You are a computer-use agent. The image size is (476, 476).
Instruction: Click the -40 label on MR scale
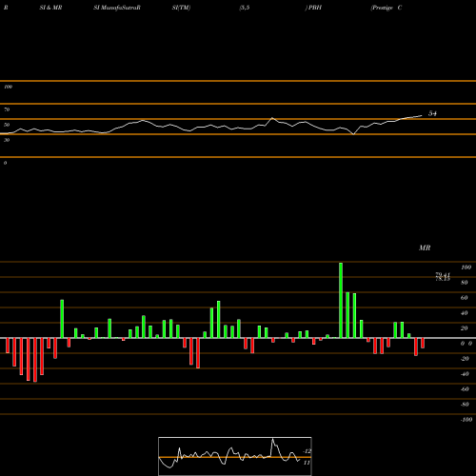pyautogui.click(x=465, y=374)
